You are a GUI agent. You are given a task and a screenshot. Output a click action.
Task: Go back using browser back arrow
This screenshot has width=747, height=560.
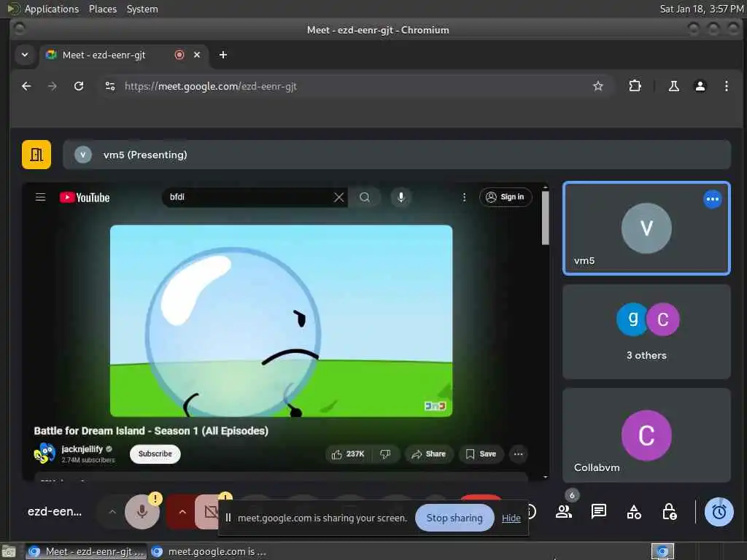pos(26,86)
